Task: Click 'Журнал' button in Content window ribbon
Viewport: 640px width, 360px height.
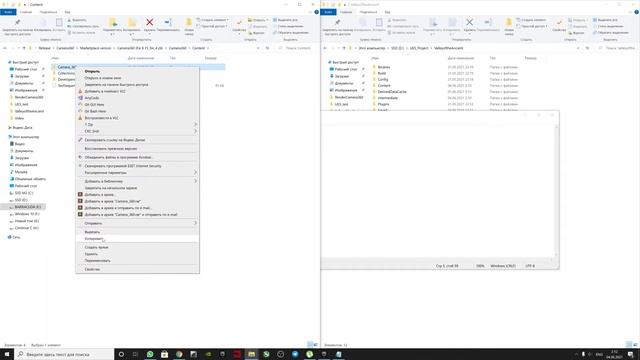Action: click(256, 33)
